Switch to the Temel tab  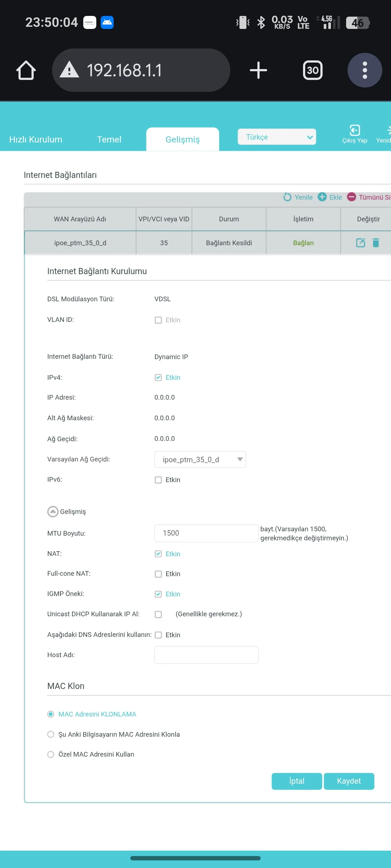[109, 140]
